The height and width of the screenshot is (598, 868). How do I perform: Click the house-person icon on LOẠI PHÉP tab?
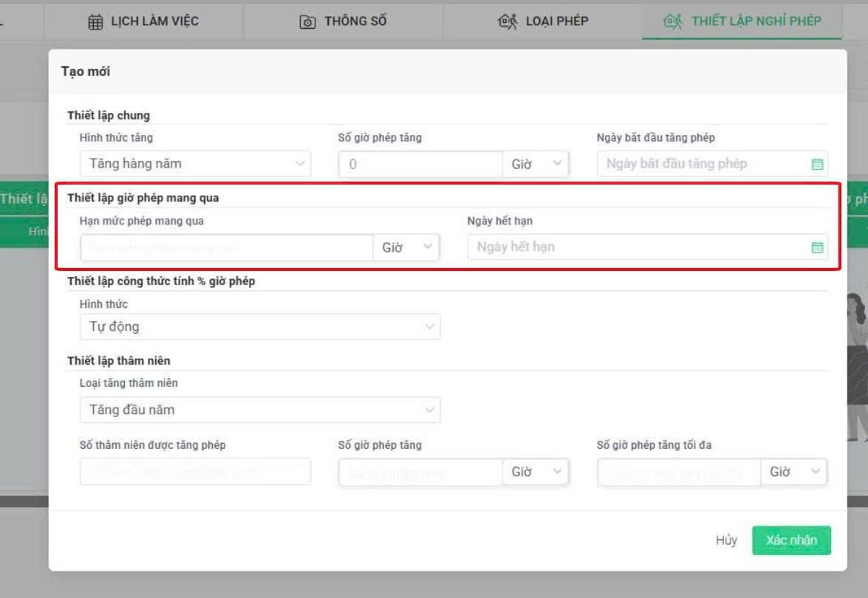pos(508,21)
